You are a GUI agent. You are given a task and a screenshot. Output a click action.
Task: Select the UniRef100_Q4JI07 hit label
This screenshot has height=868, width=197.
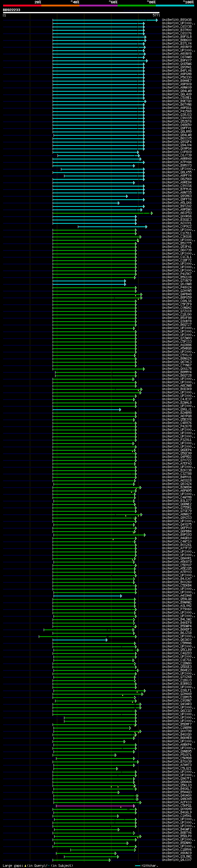pos(177,860)
